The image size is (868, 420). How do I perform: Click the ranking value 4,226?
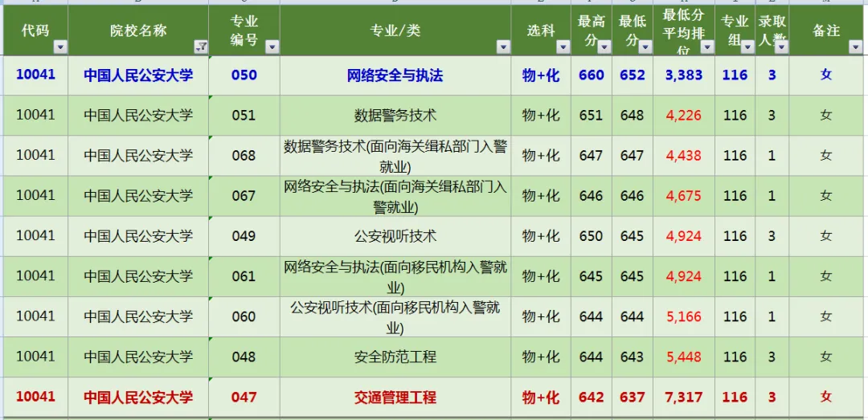(684, 115)
